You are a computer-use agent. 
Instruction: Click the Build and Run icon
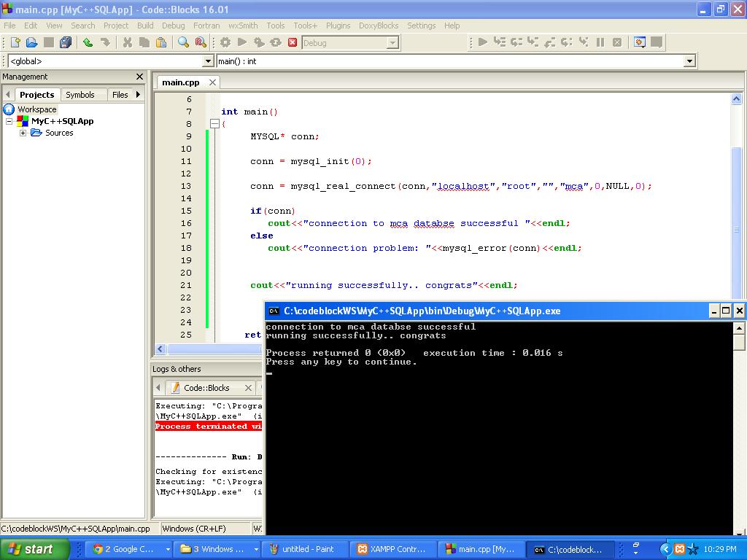click(x=258, y=42)
